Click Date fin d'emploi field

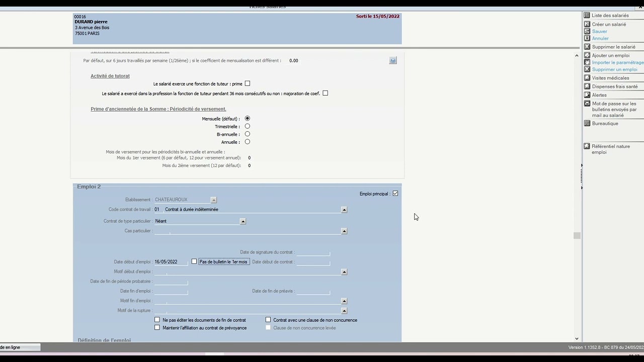tap(171, 291)
